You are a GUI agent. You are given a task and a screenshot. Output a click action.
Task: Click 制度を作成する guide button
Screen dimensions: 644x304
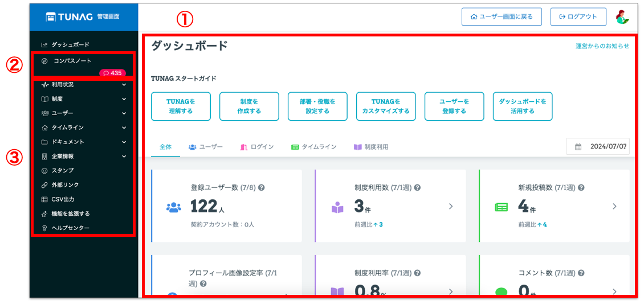point(249,106)
